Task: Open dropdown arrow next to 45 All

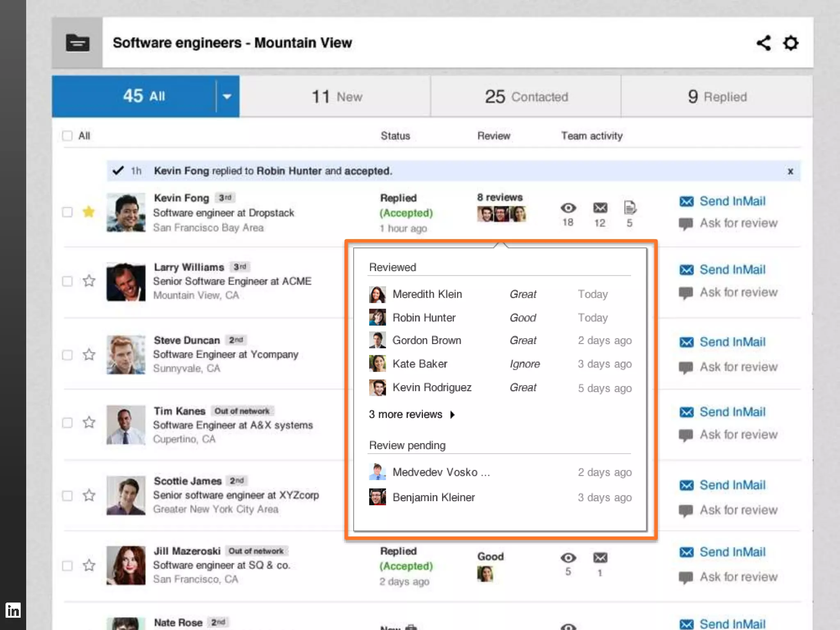Action: tap(227, 96)
